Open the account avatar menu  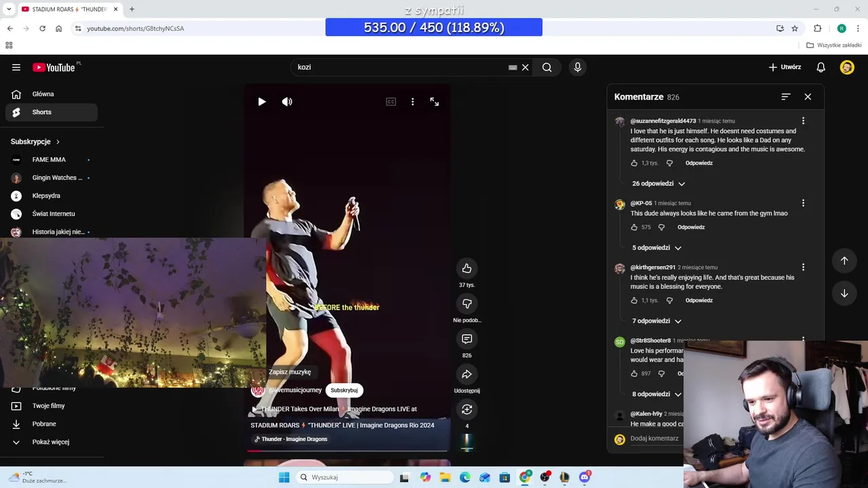pyautogui.click(x=847, y=67)
